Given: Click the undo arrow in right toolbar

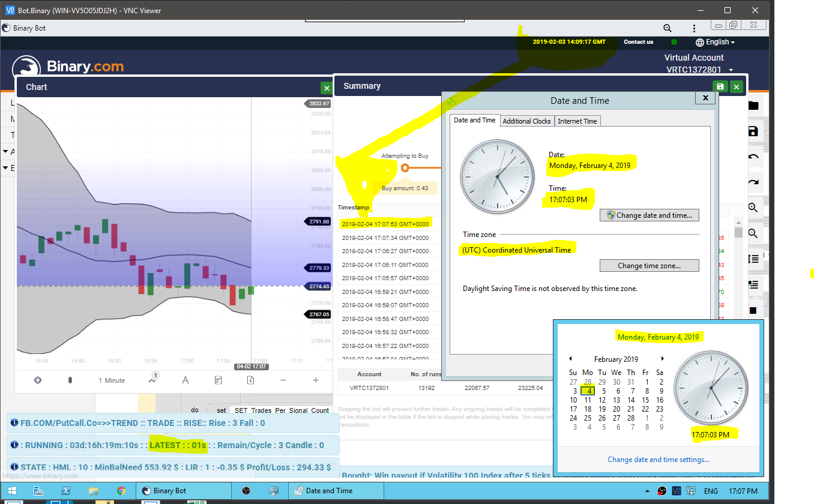Looking at the screenshot, I should click(753, 157).
